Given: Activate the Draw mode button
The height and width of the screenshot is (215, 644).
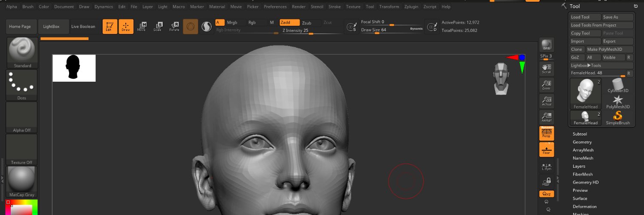Looking at the screenshot, I should [126, 27].
